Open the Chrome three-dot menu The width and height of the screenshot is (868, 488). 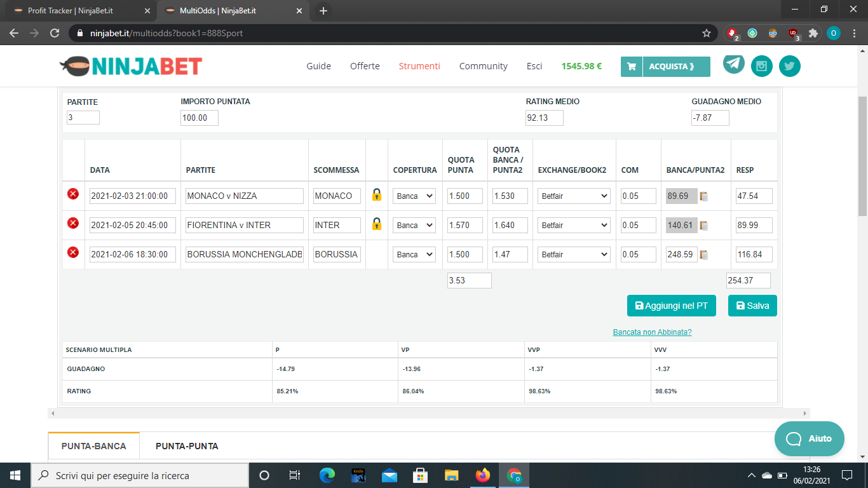coord(853,33)
